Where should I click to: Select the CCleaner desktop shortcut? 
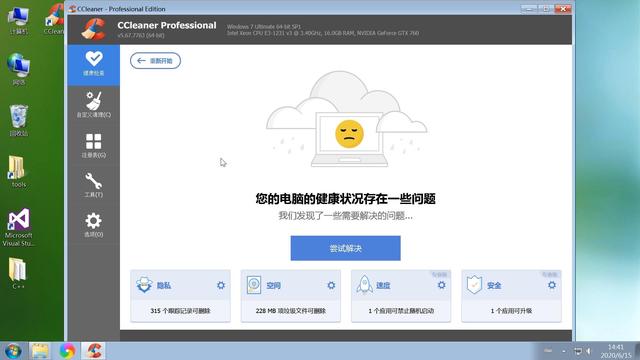[x=54, y=20]
